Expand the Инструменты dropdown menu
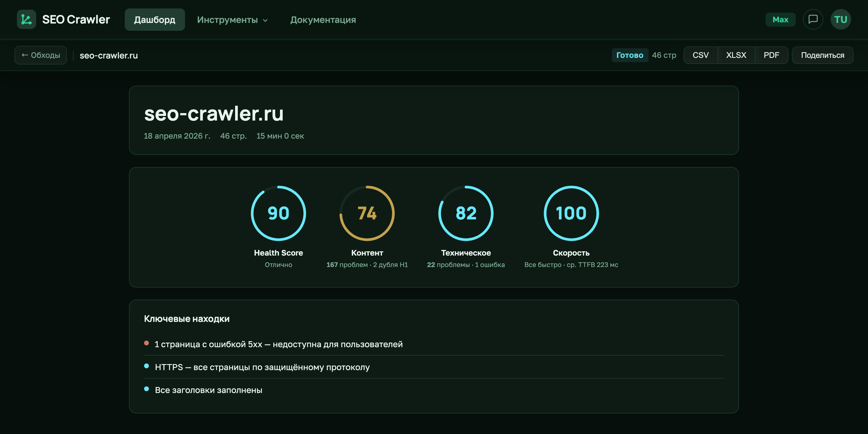 coord(232,20)
